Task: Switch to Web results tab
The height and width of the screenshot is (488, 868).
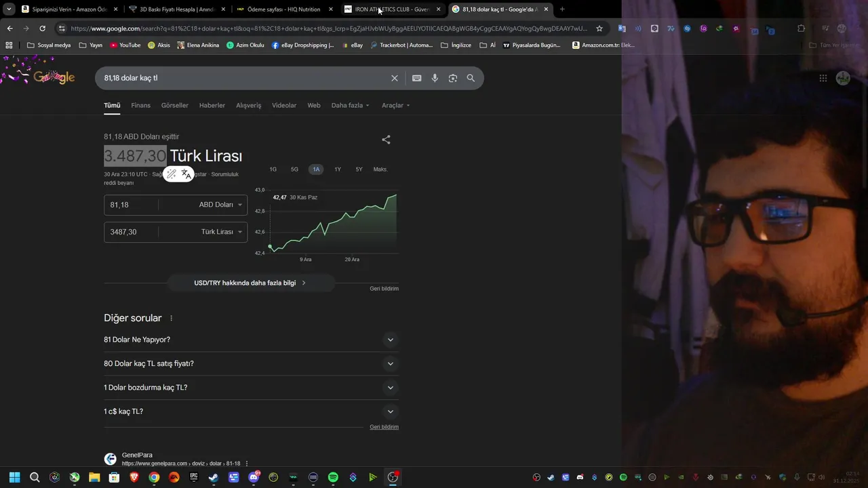Action: click(x=314, y=105)
